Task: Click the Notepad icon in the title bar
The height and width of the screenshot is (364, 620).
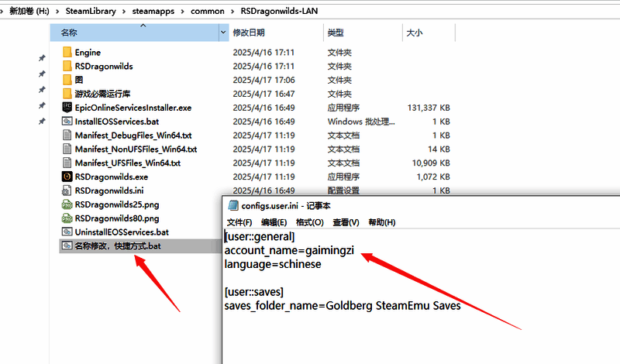Action: (x=232, y=206)
